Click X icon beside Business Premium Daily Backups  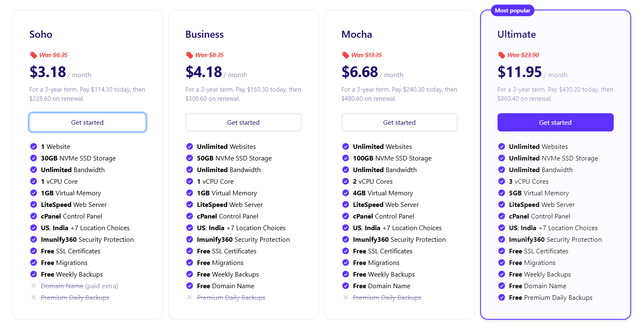(x=190, y=297)
